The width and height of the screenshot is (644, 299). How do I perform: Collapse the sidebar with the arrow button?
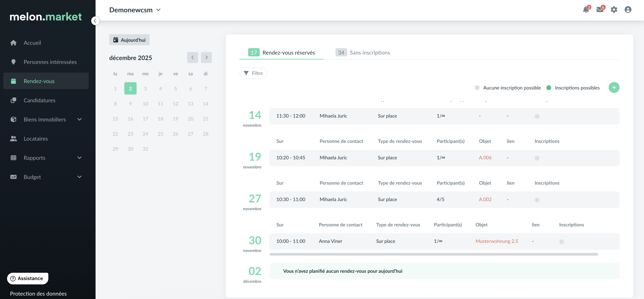[x=95, y=21]
